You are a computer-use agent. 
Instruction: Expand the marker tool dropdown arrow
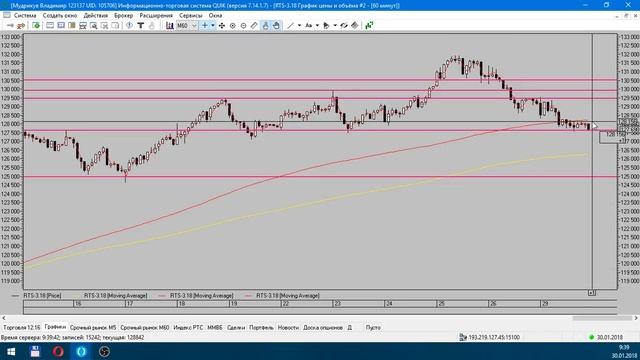335,26
